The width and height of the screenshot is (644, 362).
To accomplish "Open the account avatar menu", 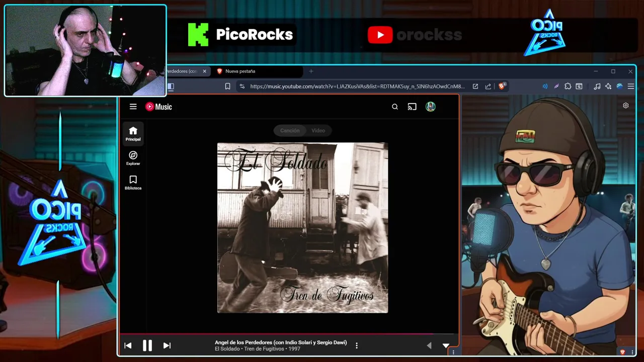I will pos(430,107).
